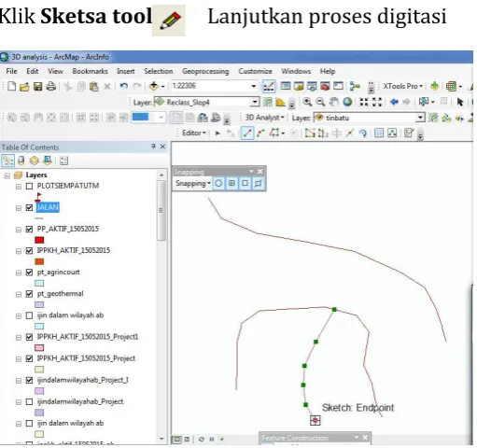Enable Edge Snapping in Snapping toolbar

[258, 183]
